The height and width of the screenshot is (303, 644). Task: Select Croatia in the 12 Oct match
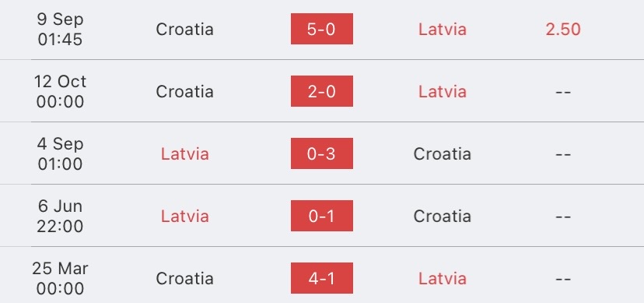click(184, 91)
